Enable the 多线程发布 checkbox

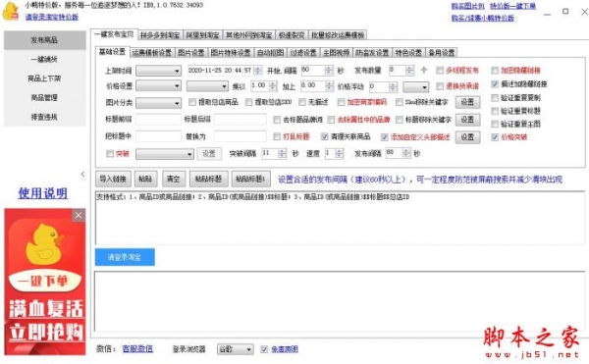440,71
